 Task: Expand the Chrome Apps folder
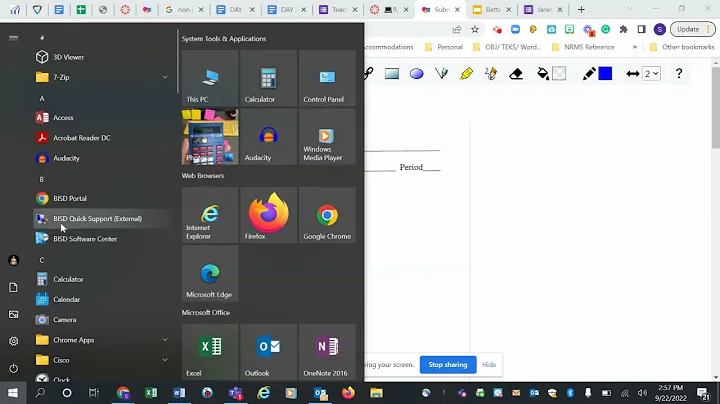tap(102, 340)
